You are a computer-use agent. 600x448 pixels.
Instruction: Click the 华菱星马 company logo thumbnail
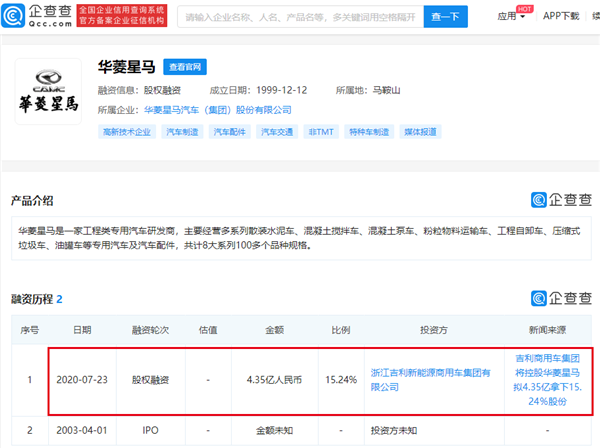point(48,92)
